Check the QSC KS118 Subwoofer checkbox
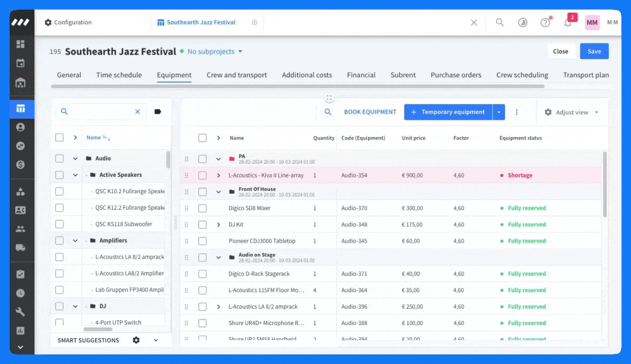This screenshot has height=364, width=631. pos(59,224)
